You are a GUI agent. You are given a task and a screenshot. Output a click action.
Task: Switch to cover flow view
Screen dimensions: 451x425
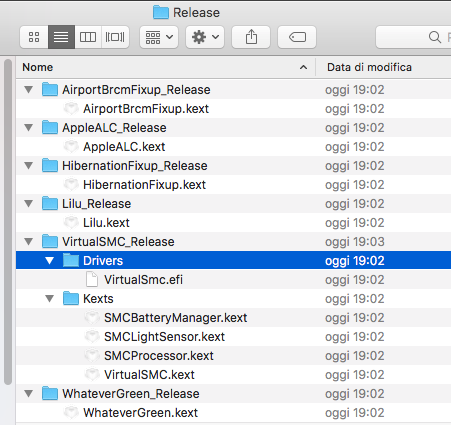tap(115, 37)
